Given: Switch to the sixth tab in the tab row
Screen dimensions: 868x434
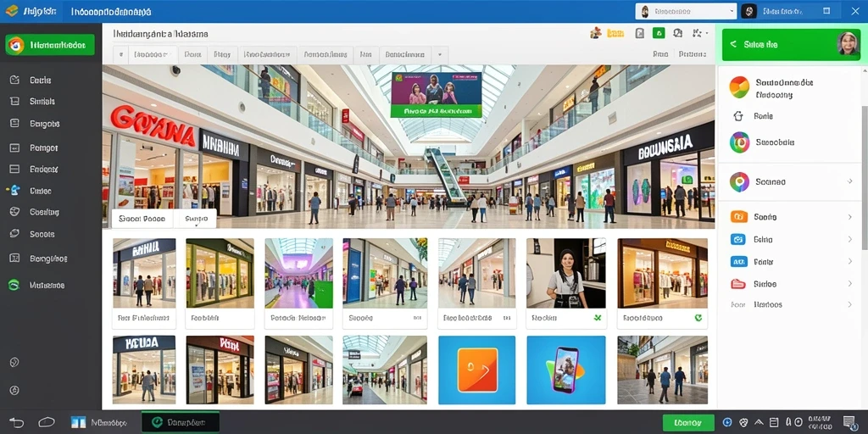Looking at the screenshot, I should point(365,55).
